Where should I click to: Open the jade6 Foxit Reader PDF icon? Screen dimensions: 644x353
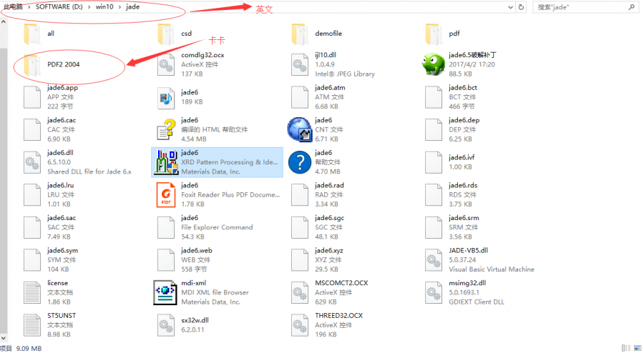coord(166,195)
